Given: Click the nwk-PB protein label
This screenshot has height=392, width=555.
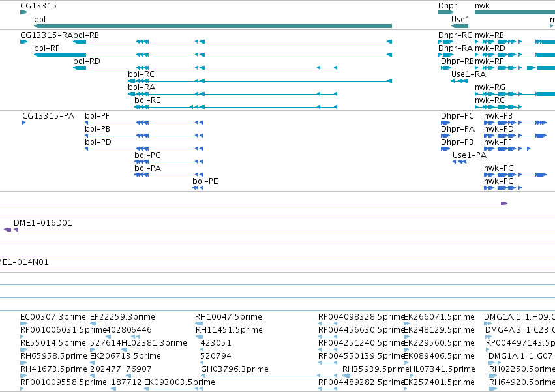Looking at the screenshot, I should pyautogui.click(x=498, y=116).
